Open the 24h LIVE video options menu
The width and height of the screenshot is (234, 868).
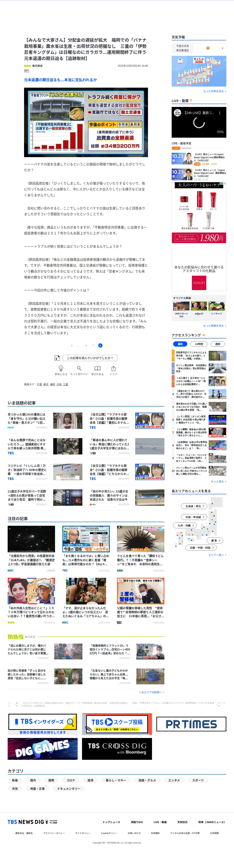[219, 113]
